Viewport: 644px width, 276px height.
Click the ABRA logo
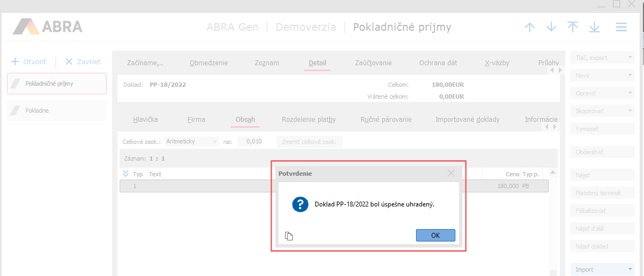[x=48, y=26]
